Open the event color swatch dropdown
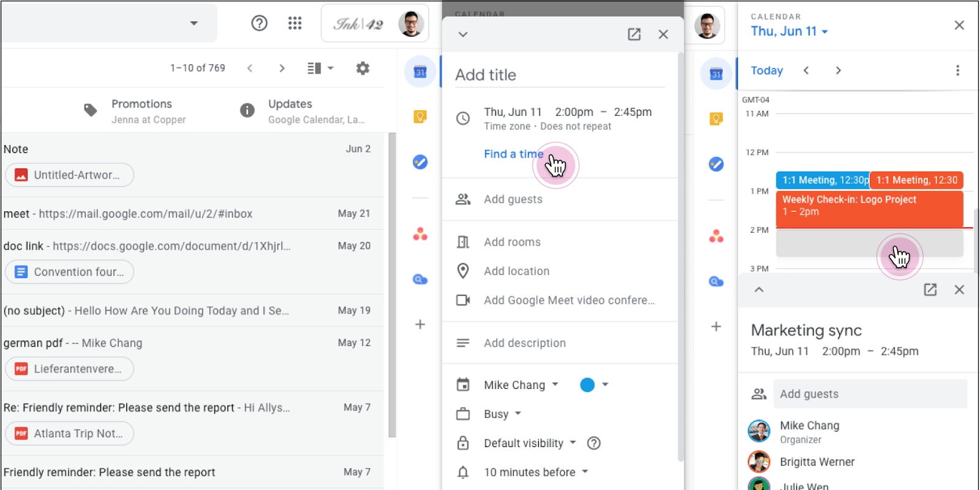 point(594,385)
